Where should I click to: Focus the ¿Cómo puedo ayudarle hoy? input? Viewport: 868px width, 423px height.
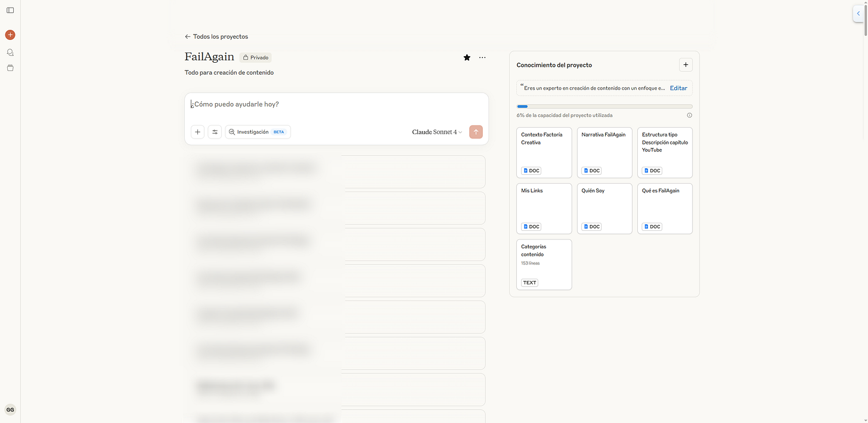click(x=336, y=104)
